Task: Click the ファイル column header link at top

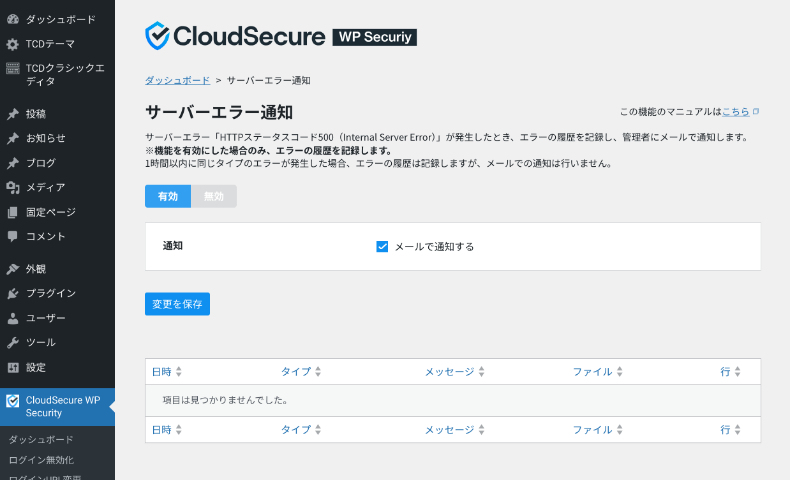Action: (x=592, y=372)
